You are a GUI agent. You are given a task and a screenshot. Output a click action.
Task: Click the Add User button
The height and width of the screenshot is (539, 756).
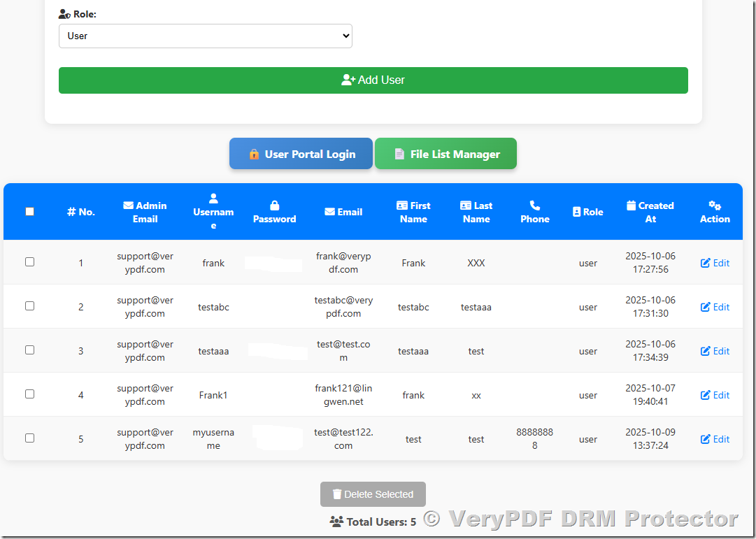pos(373,80)
